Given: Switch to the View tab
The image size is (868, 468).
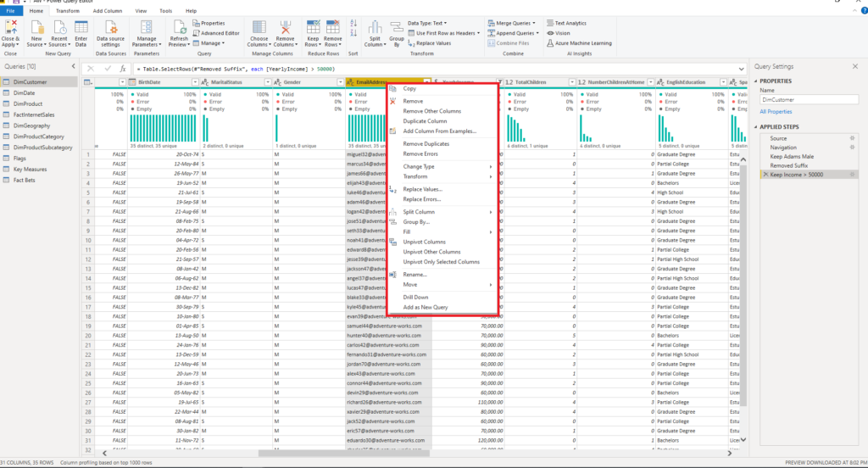Looking at the screenshot, I should pos(142,10).
